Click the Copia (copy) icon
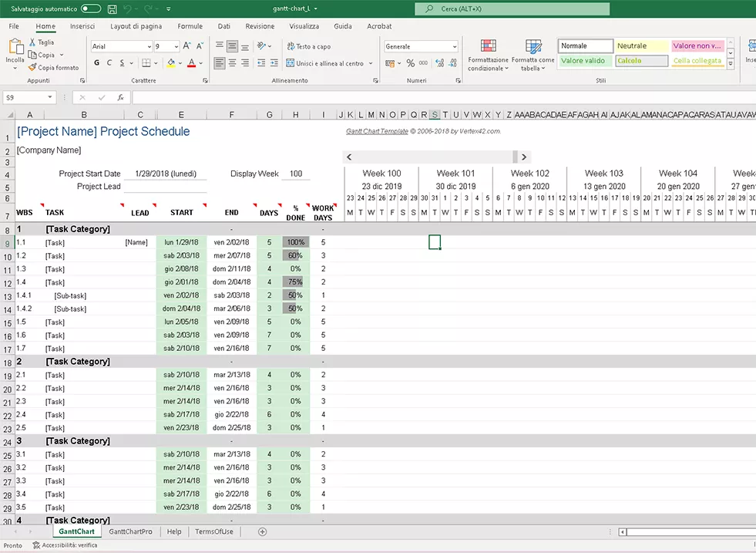This screenshot has width=756, height=553. click(x=32, y=55)
